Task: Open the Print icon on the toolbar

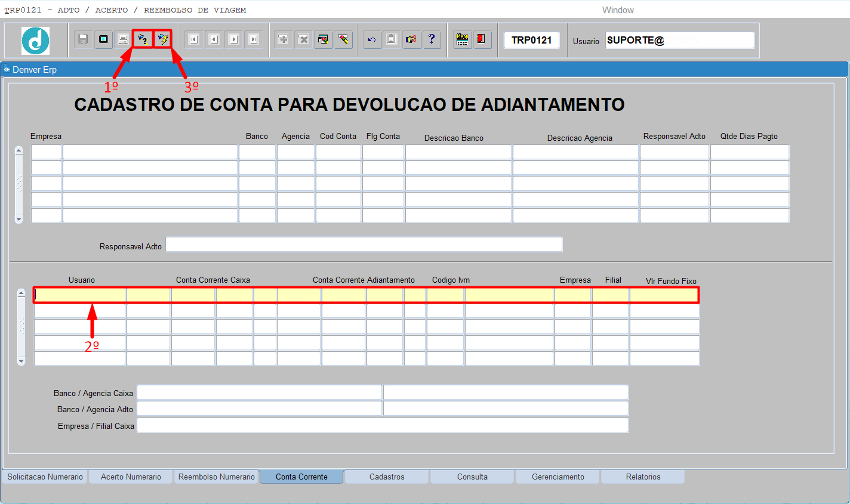Action: (123, 39)
